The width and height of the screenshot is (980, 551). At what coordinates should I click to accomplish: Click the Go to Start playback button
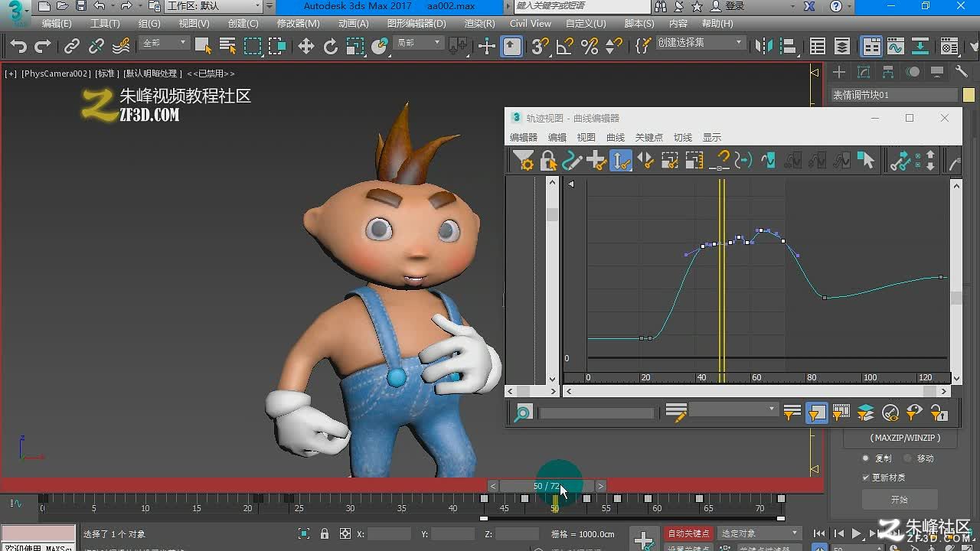pos(819,533)
